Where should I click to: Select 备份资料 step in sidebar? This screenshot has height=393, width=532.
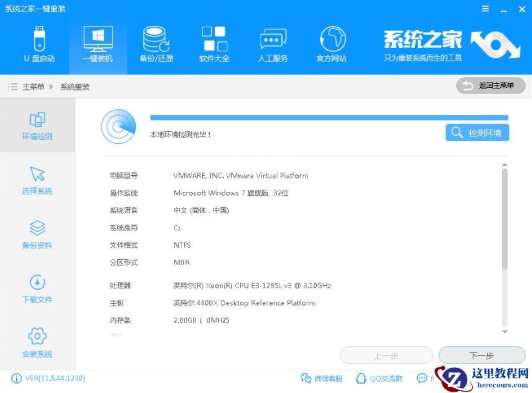[x=37, y=234]
